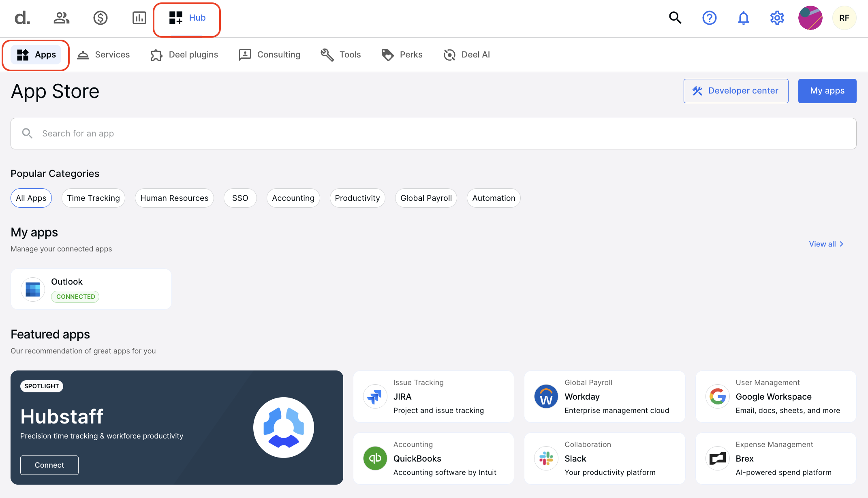The width and height of the screenshot is (868, 498).
Task: Focus the Search for an app field
Action: 433,134
